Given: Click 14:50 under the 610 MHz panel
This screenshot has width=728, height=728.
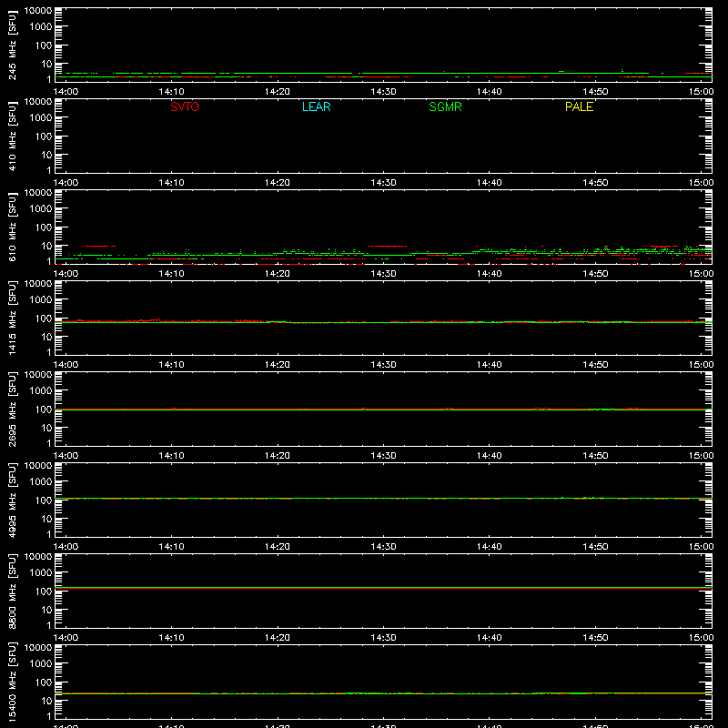Looking at the screenshot, I should pyautogui.click(x=595, y=274).
